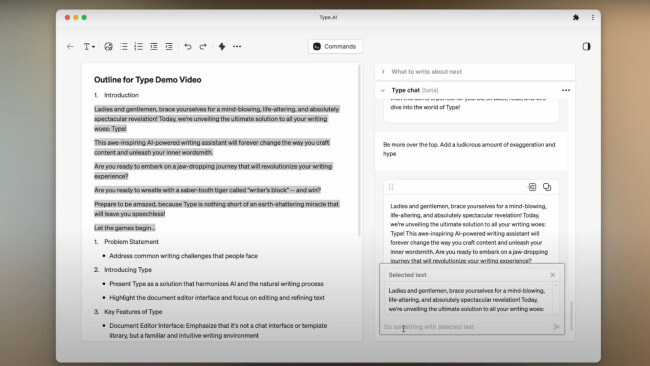Dismiss the Selected text box

point(552,275)
